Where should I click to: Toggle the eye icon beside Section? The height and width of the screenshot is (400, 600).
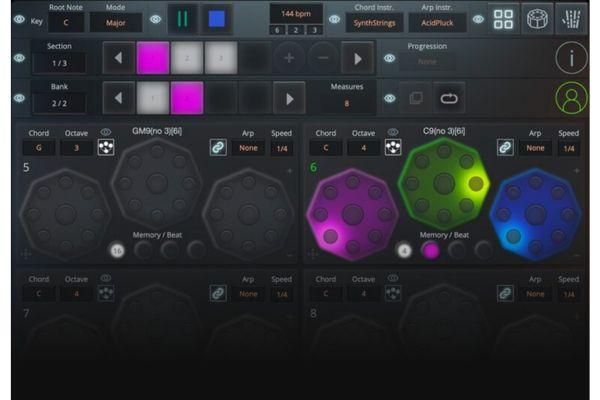[20, 58]
